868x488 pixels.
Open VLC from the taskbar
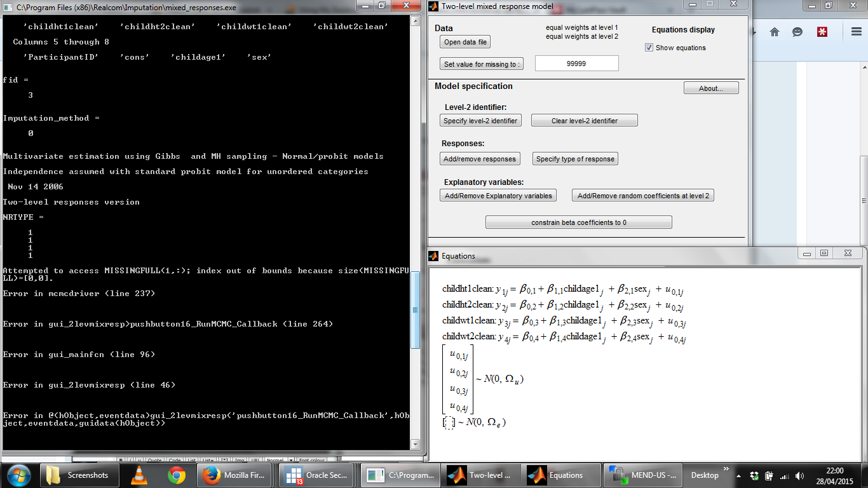[140, 475]
